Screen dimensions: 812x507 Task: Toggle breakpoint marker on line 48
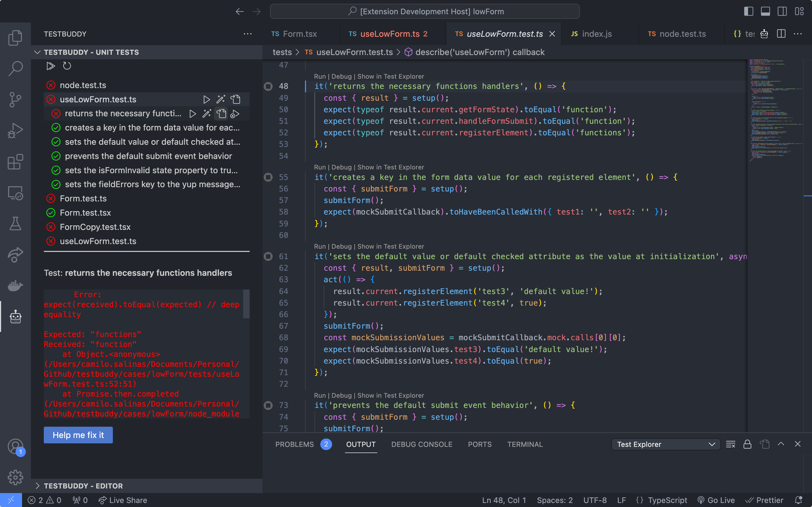click(x=268, y=86)
